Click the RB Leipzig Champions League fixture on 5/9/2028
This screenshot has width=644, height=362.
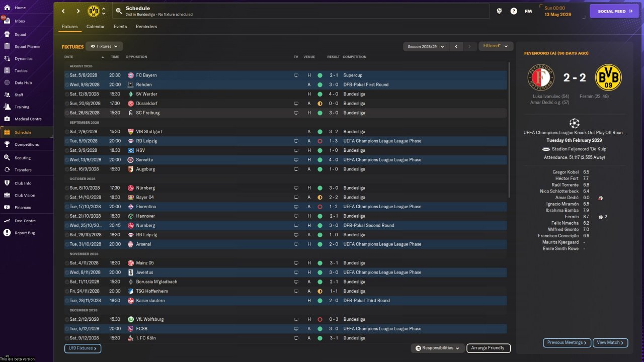[x=285, y=141]
